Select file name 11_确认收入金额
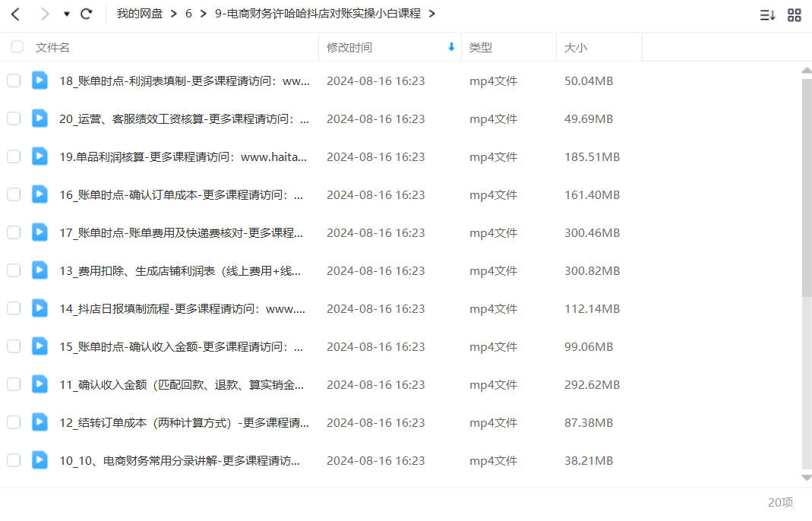Screen dimensions: 812x521 tap(182, 385)
